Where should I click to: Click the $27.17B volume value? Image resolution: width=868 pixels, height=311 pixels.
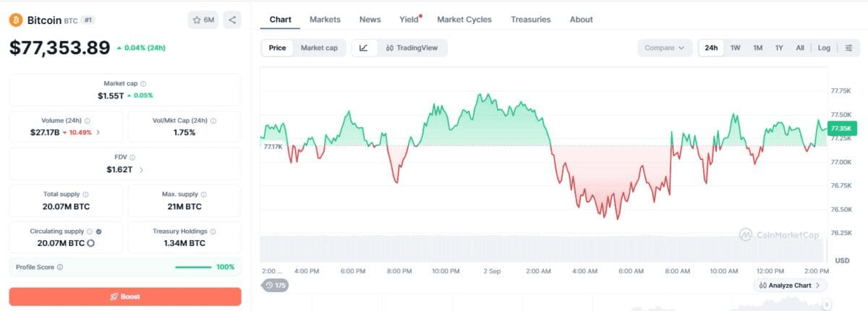click(x=45, y=132)
